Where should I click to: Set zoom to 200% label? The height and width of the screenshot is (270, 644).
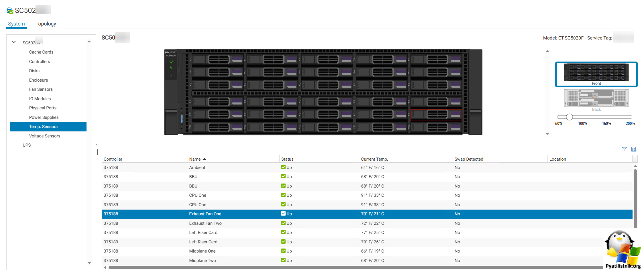point(630,123)
